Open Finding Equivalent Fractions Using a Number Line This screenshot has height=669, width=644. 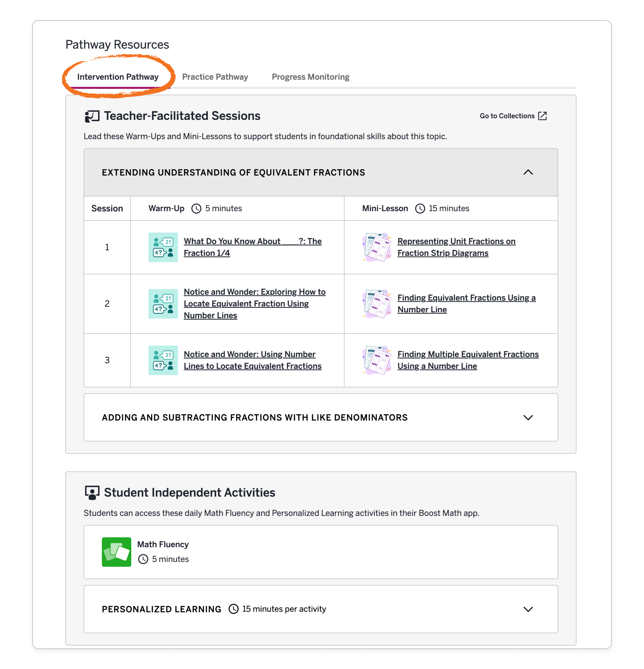click(466, 304)
